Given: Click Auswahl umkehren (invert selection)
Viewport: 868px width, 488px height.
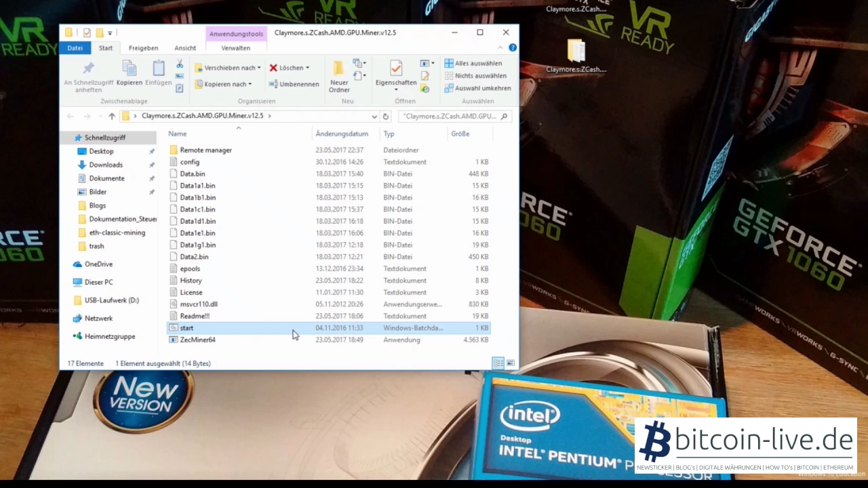Looking at the screenshot, I should 477,87.
